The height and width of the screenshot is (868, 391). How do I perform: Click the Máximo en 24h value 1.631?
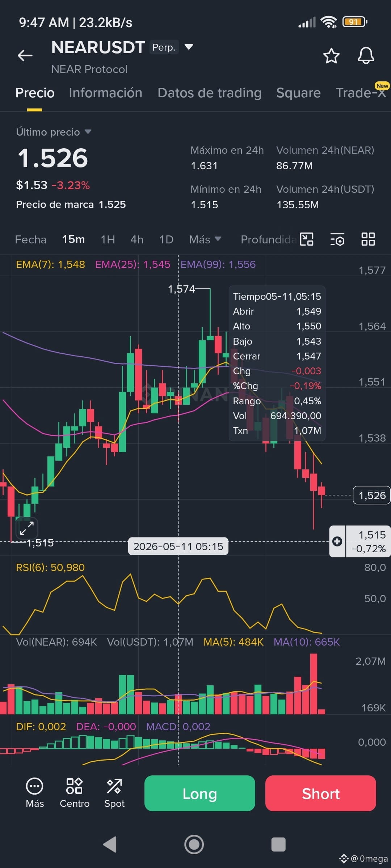204,166
